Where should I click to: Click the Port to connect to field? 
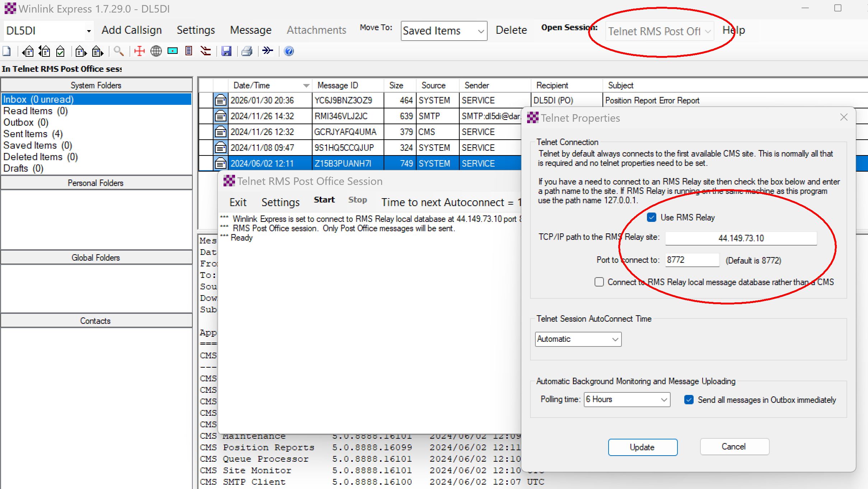click(692, 260)
